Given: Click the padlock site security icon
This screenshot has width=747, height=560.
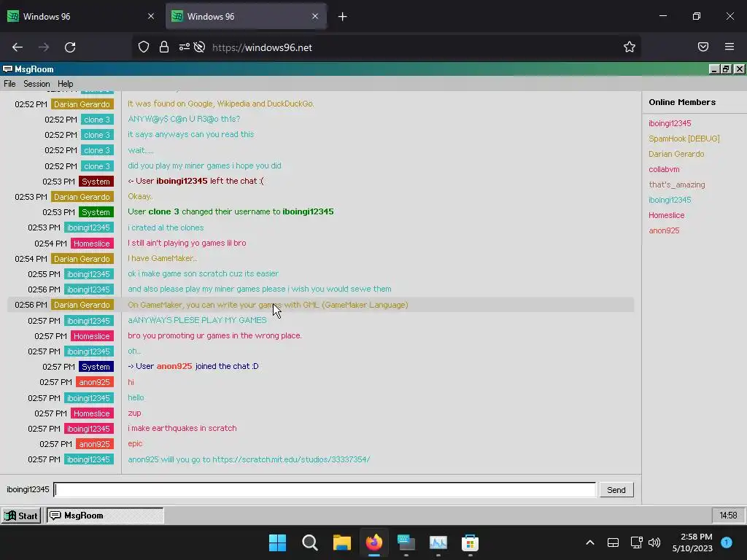Looking at the screenshot, I should pos(164,47).
